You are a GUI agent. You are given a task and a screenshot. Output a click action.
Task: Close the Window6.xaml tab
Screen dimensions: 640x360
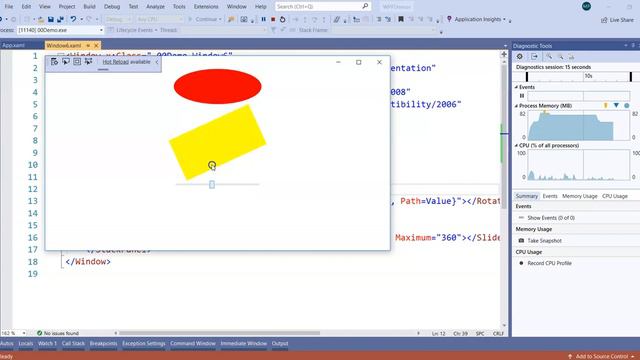click(x=96, y=45)
